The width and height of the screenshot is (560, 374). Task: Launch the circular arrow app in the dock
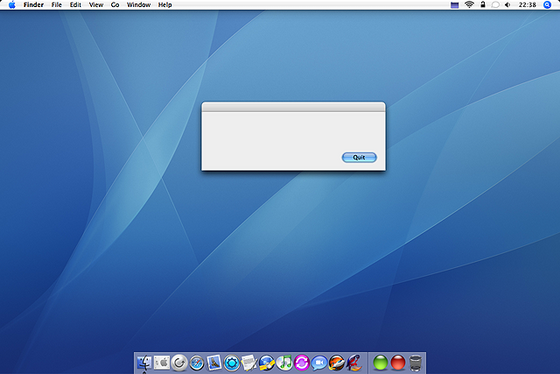[x=179, y=363]
